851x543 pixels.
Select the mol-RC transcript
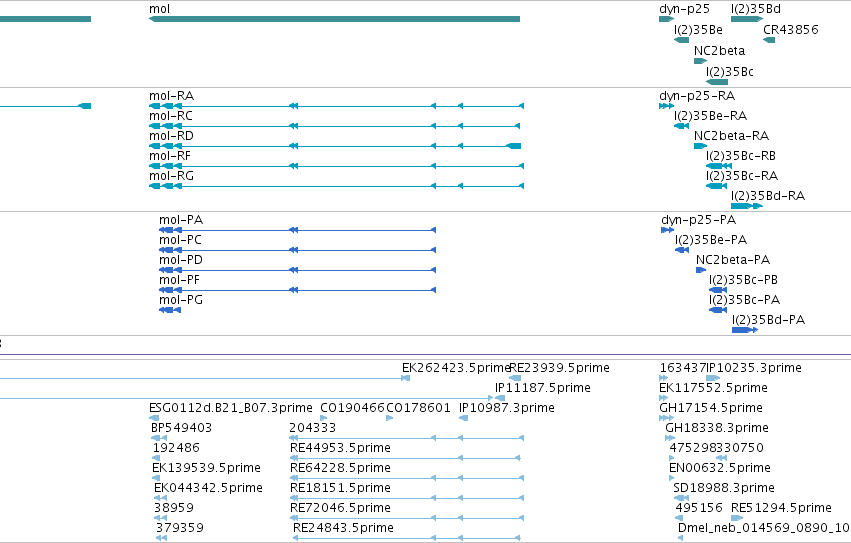click(334, 126)
